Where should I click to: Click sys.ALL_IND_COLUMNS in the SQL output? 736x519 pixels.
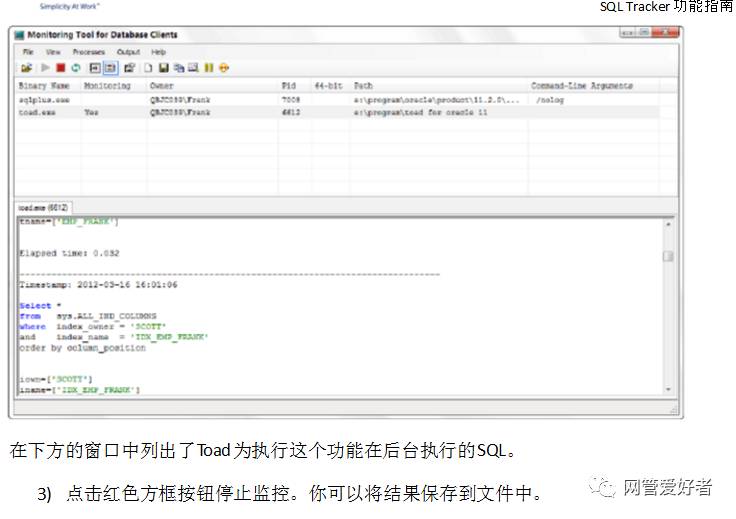(x=107, y=316)
